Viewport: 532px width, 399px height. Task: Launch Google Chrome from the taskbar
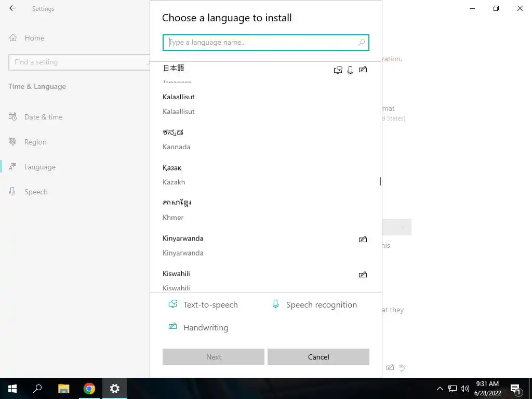tap(89, 389)
